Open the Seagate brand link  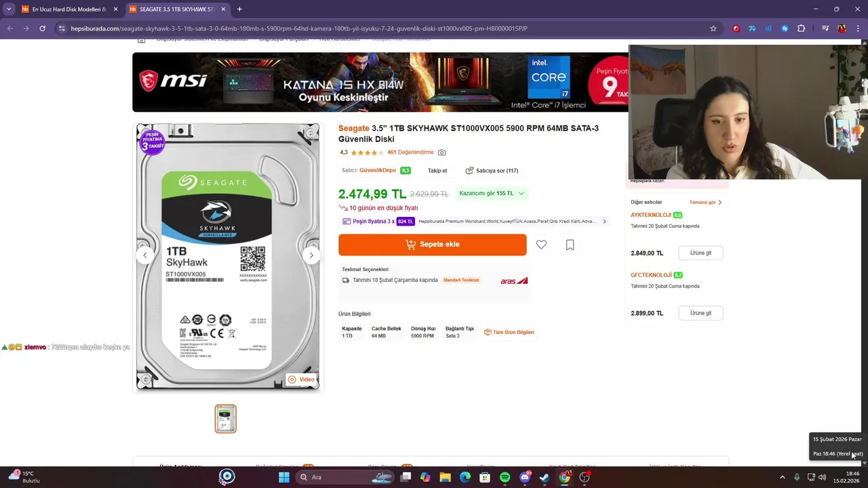tap(354, 128)
